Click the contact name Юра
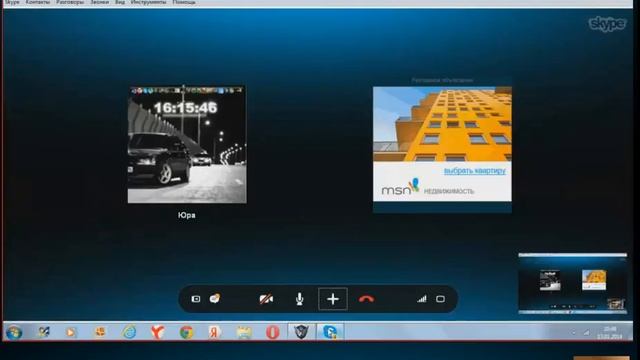The height and width of the screenshot is (360, 640). (187, 215)
